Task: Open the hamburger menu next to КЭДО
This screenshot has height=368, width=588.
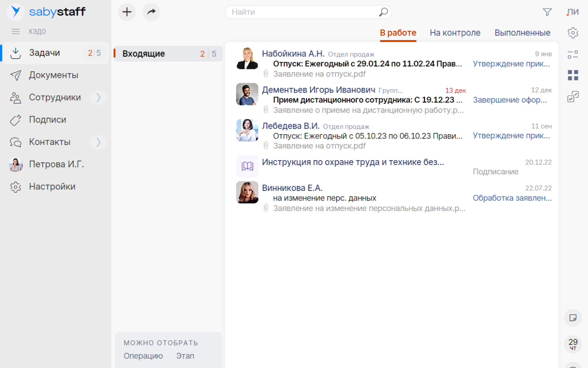Action: click(16, 32)
